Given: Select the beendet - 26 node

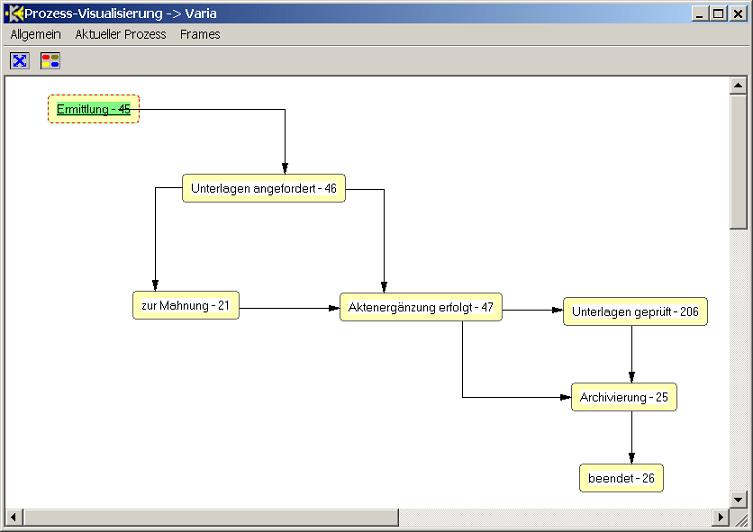Looking at the screenshot, I should (621, 478).
